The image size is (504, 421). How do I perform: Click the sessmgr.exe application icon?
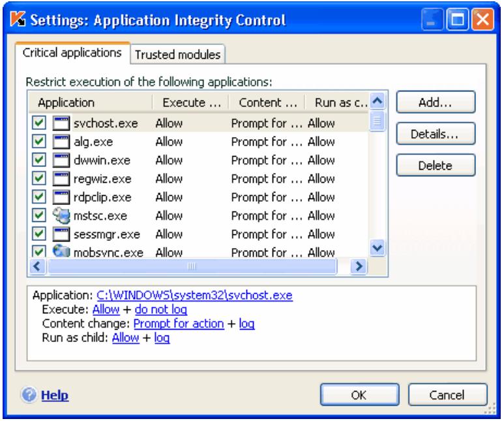click(61, 234)
